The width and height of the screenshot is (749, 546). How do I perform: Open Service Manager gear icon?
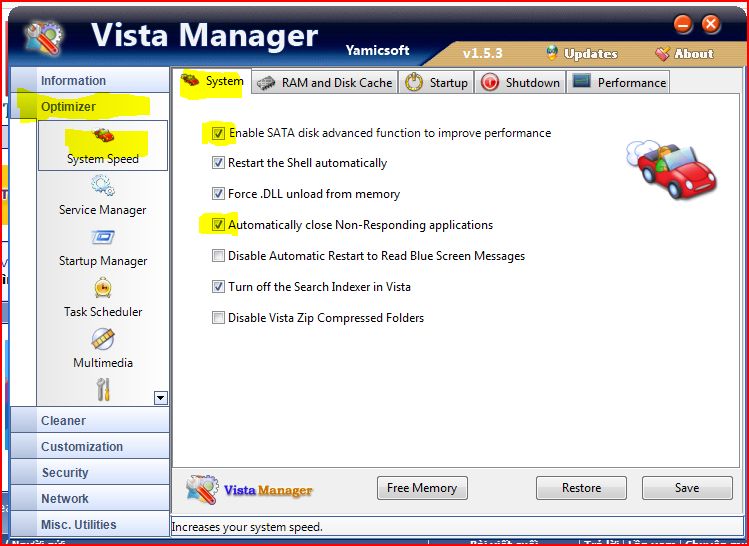click(x=102, y=186)
